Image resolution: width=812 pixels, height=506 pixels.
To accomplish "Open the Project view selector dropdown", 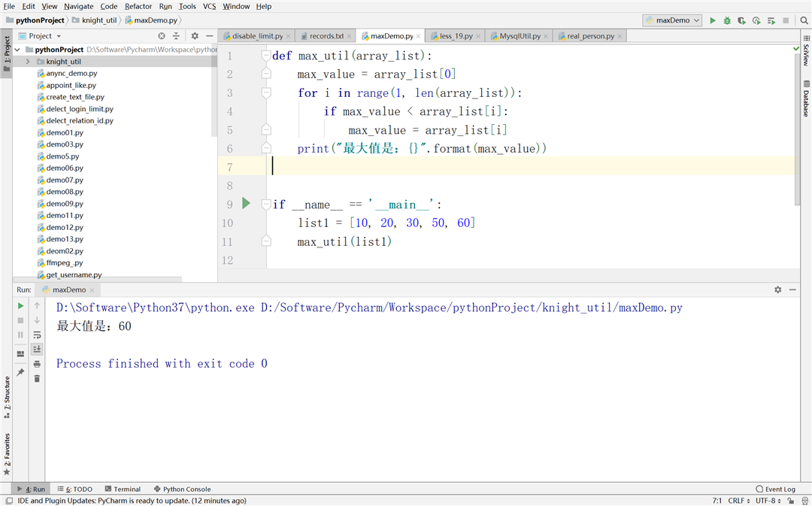I will click(41, 36).
